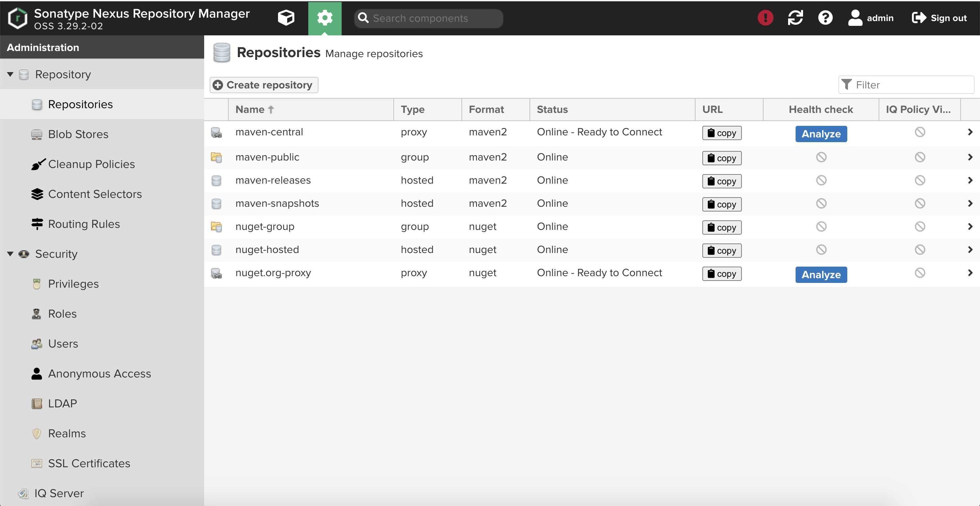This screenshot has width=980, height=506.
Task: Open the Administration settings gear icon
Action: pyautogui.click(x=325, y=18)
